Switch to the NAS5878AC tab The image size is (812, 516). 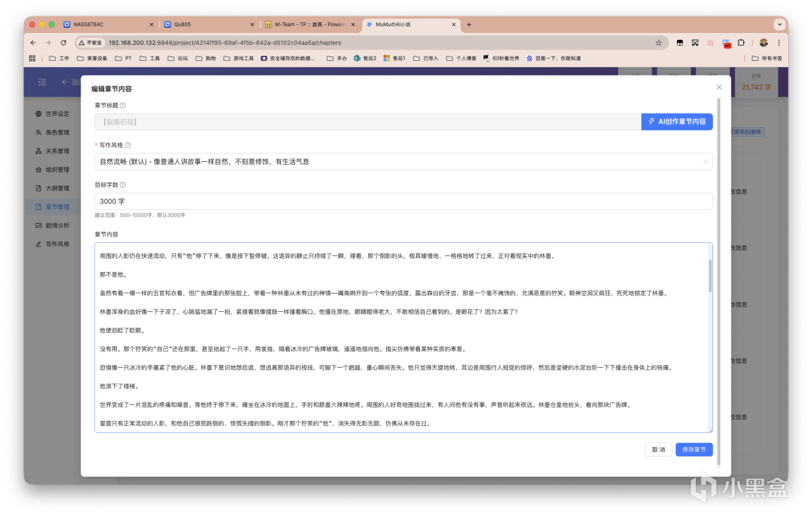click(x=108, y=25)
